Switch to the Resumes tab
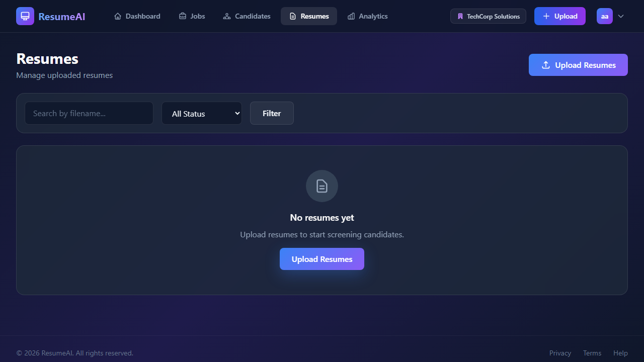The height and width of the screenshot is (362, 644). pyautogui.click(x=308, y=16)
